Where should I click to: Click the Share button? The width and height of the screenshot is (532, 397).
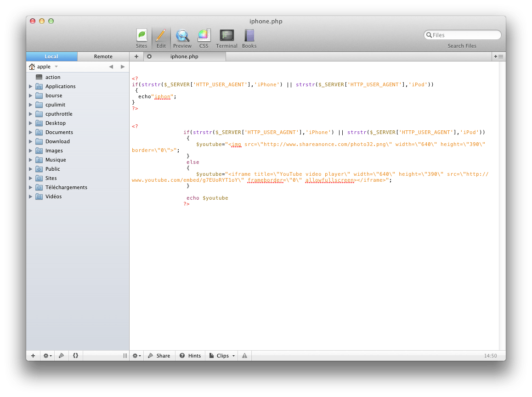(x=159, y=356)
